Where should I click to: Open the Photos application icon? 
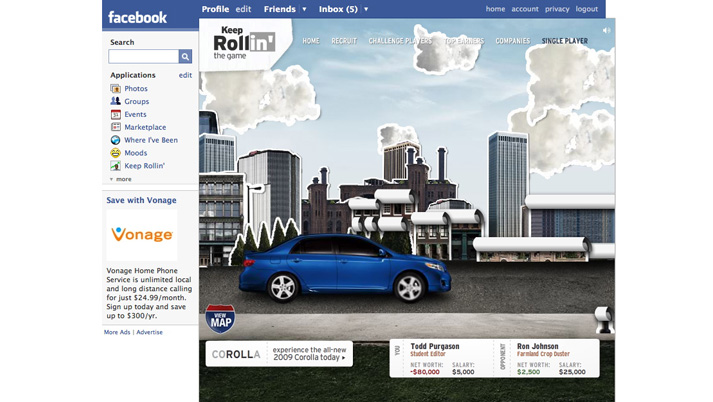coord(115,88)
